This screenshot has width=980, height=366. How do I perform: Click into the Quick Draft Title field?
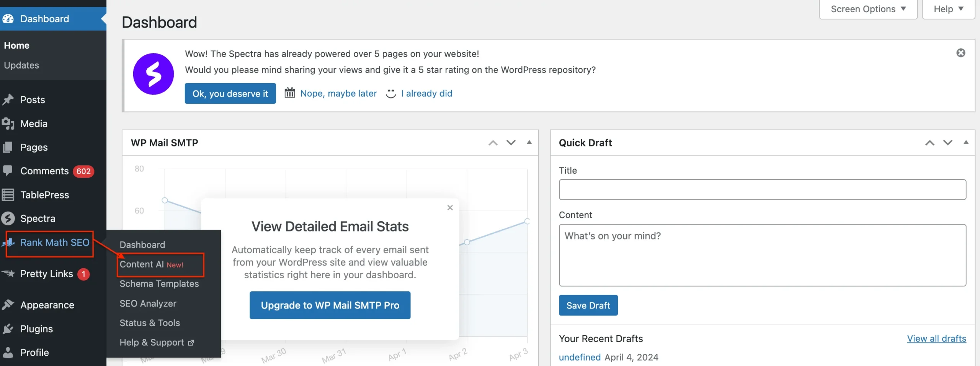(x=762, y=190)
